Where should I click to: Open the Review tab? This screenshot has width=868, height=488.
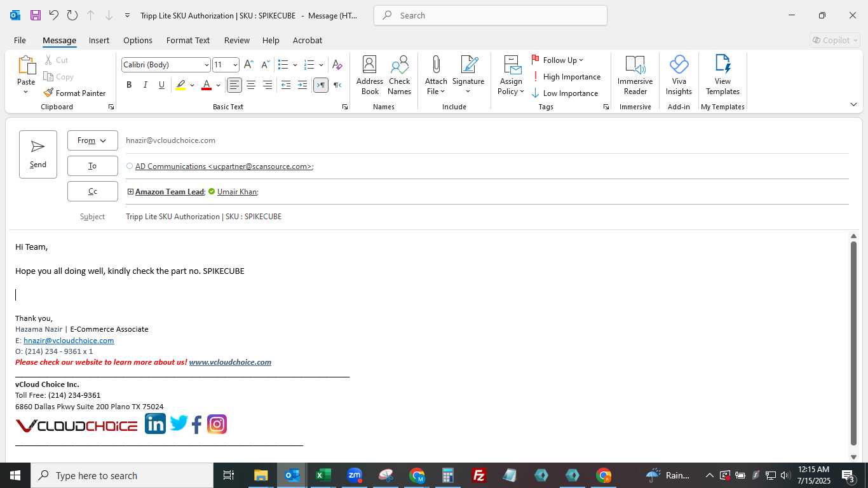237,40
